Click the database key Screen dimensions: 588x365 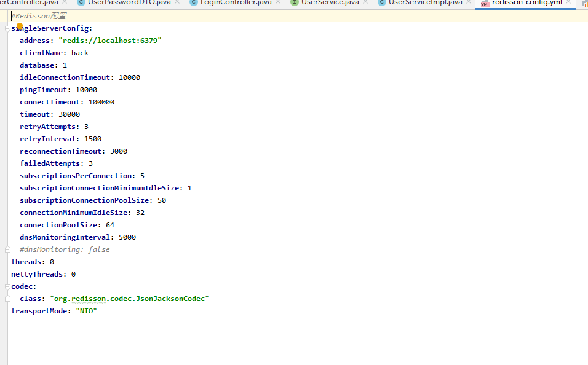[37, 65]
